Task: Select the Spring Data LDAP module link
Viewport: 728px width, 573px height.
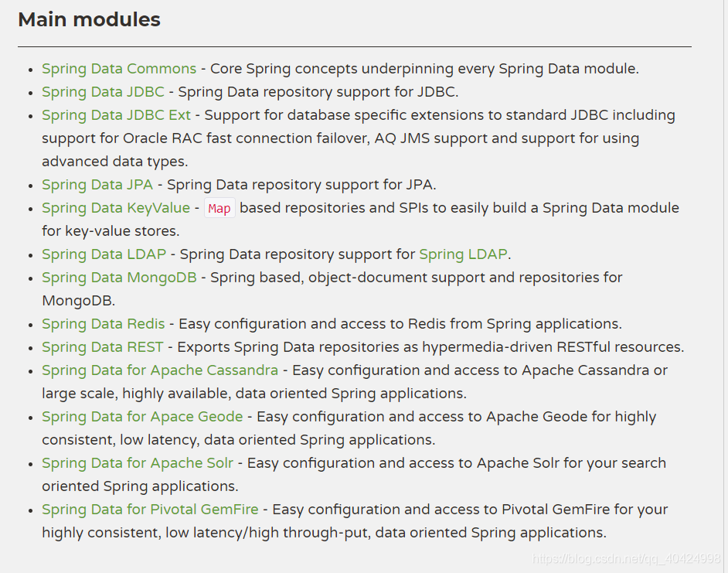Action: coord(104,254)
